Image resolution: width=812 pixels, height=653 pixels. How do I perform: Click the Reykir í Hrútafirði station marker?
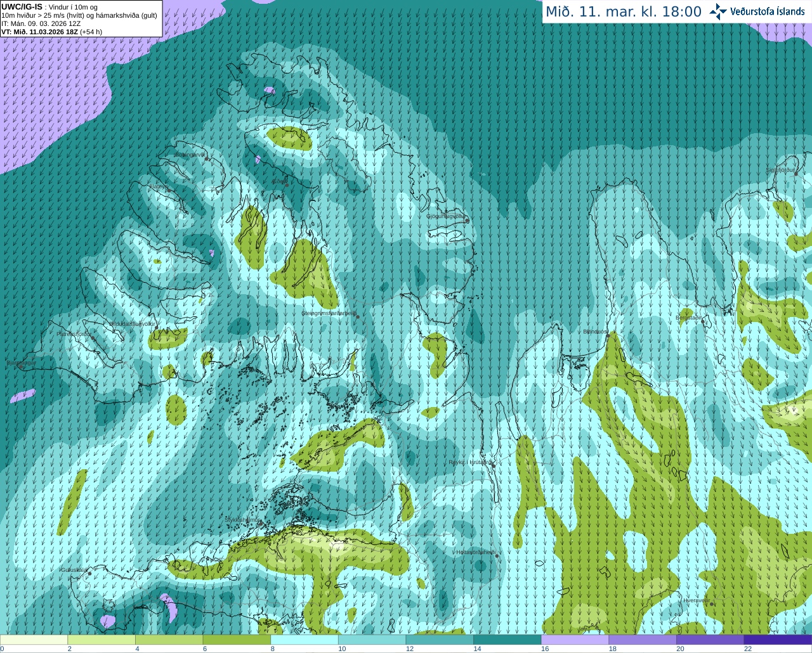click(x=493, y=465)
